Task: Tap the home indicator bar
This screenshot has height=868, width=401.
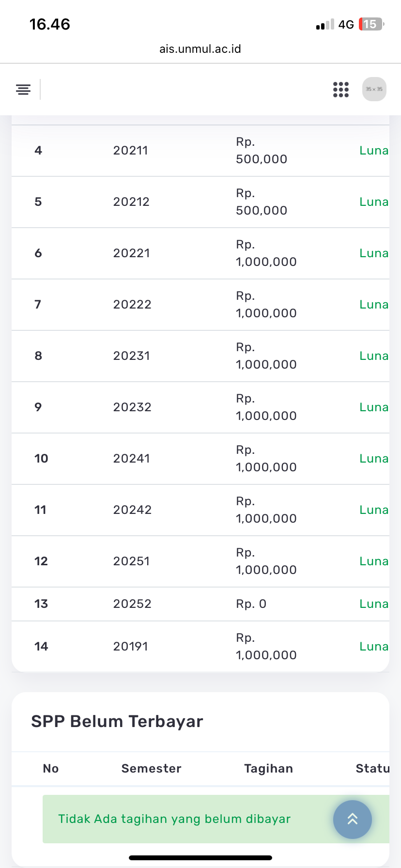Action: pyautogui.click(x=200, y=858)
